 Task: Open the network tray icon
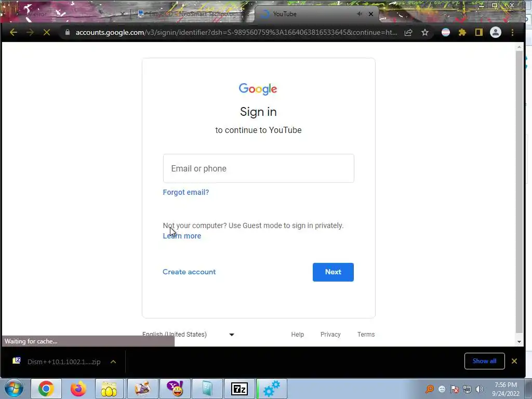pos(467,389)
